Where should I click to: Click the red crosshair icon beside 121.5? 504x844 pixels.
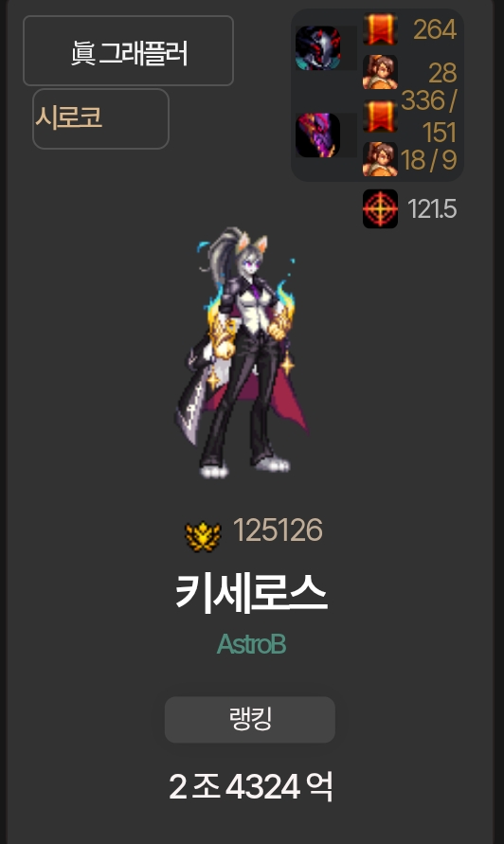380,208
